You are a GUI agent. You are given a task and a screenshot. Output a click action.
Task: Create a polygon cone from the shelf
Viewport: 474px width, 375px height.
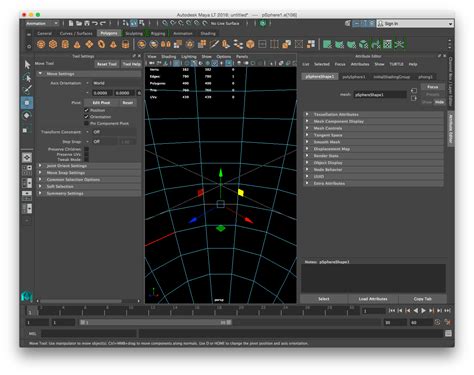coord(77,44)
